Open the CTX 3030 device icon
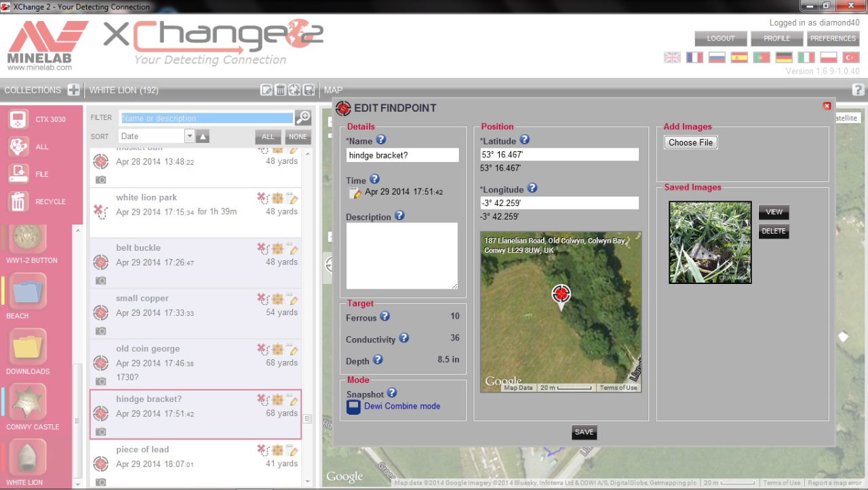This screenshot has width=868, height=490. 18,119
